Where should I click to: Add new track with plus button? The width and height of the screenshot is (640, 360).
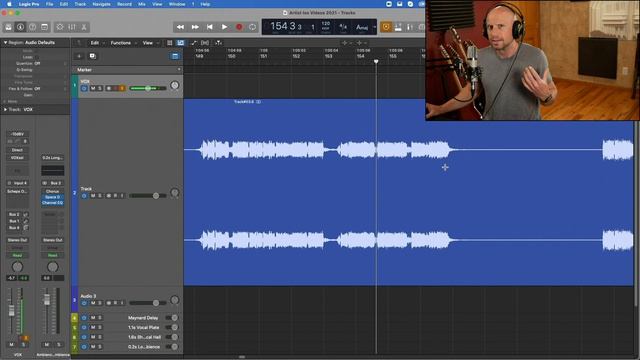79,56
